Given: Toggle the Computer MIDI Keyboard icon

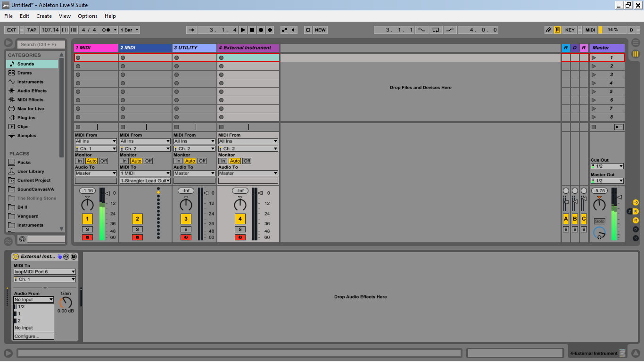Looking at the screenshot, I should (x=558, y=30).
